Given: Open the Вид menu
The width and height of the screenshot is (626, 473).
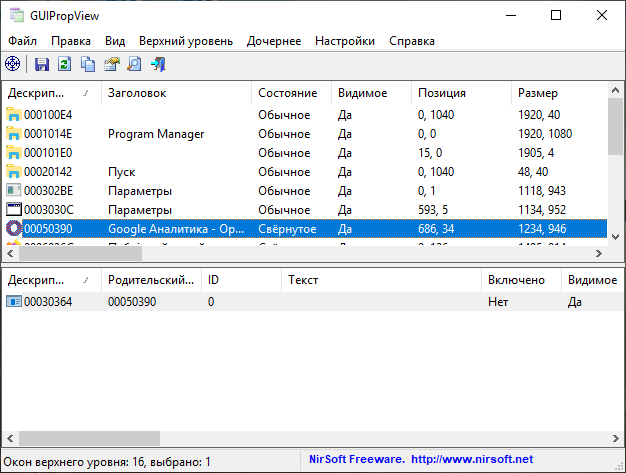Looking at the screenshot, I should pos(115,41).
